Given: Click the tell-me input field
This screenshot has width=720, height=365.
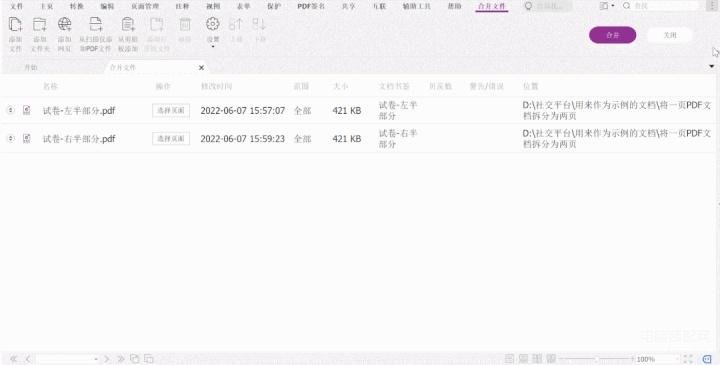Looking at the screenshot, I should tap(554, 6).
